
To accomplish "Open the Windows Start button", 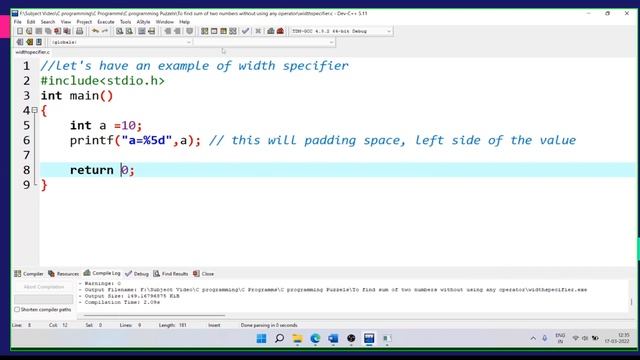I will coord(261,338).
